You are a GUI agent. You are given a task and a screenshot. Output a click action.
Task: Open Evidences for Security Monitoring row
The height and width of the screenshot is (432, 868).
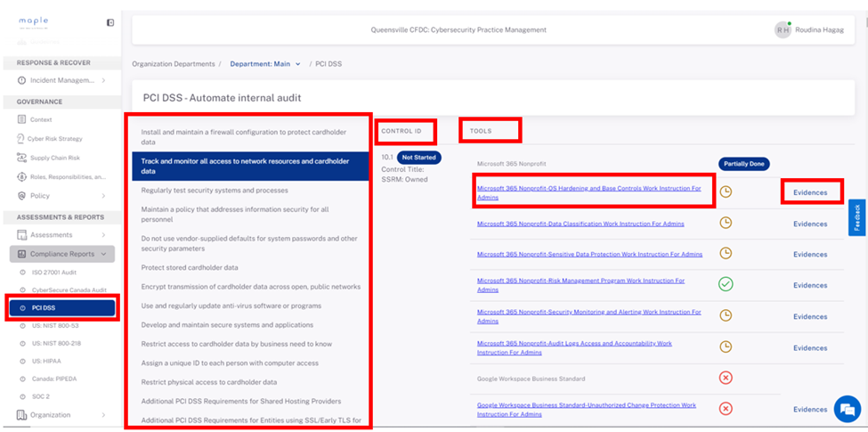pos(810,317)
